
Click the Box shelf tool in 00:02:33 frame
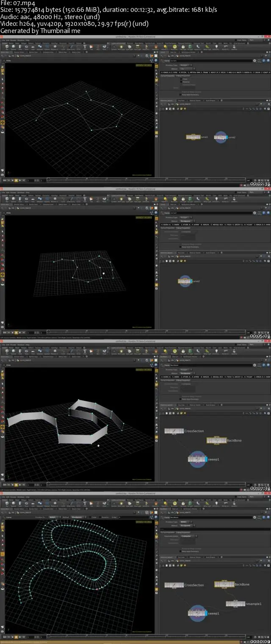pos(8,47)
